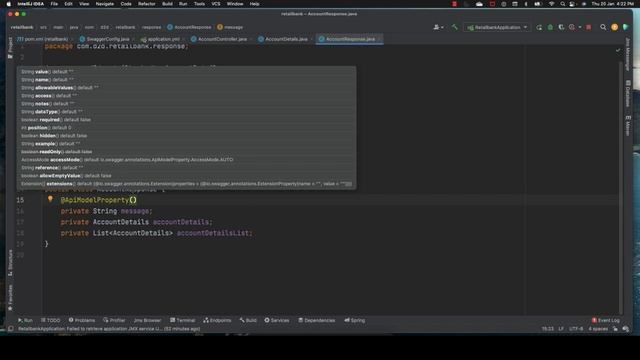This screenshot has width=640, height=360.
Task: Click the green inspection checkmark in editor
Action: [x=618, y=50]
